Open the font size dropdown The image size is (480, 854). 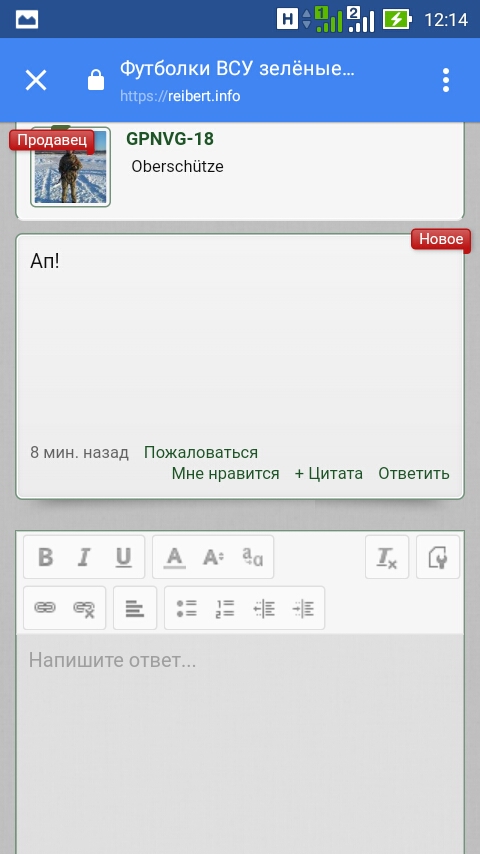coord(213,557)
